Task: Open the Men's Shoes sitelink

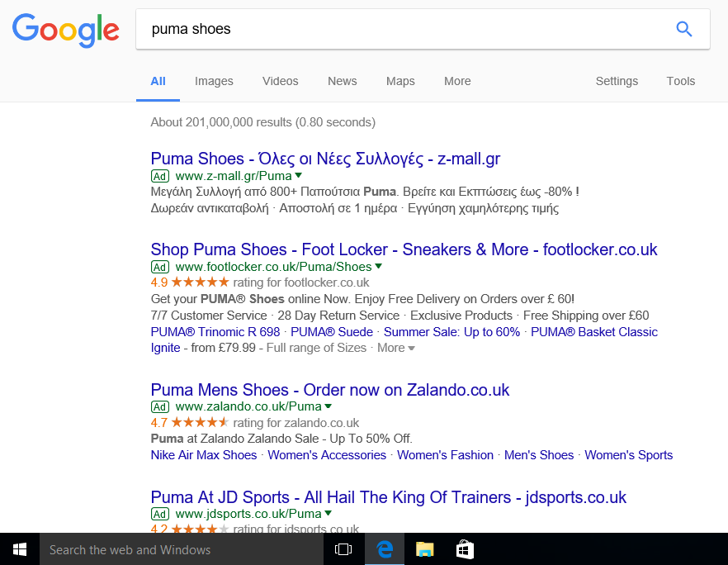Action: [539, 455]
